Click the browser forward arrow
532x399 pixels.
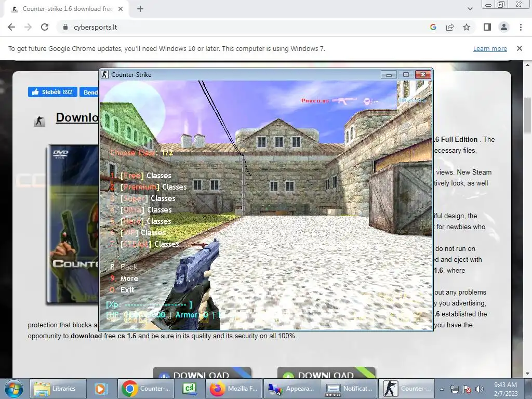pos(28,27)
